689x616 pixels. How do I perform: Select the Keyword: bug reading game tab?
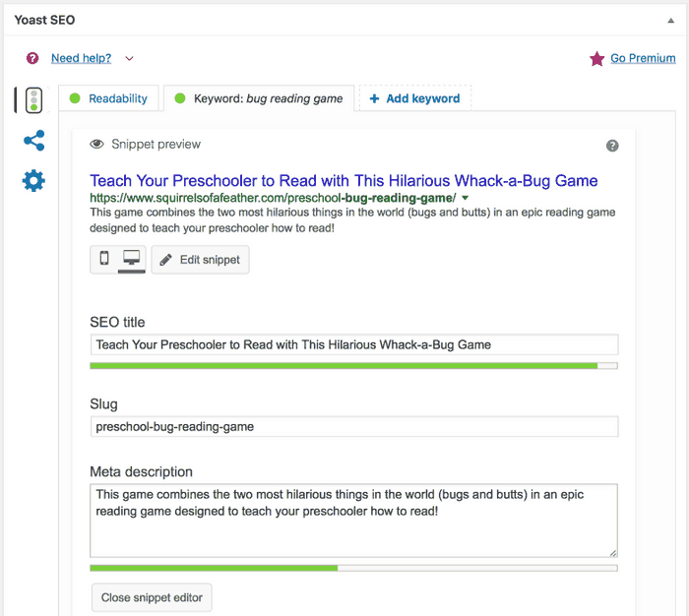pos(259,98)
